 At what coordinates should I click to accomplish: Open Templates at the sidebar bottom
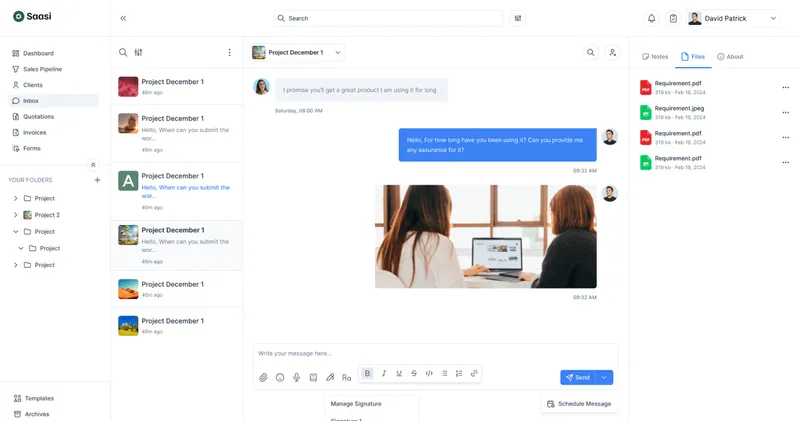pos(34,398)
